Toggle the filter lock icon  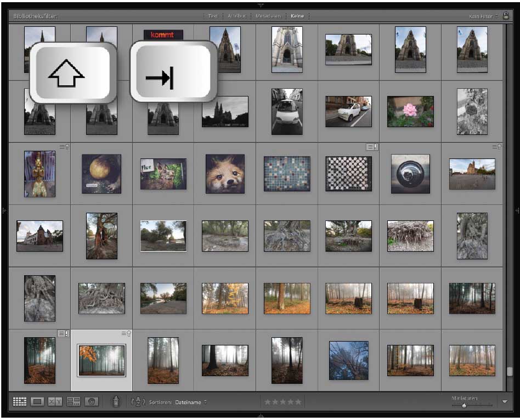point(506,15)
